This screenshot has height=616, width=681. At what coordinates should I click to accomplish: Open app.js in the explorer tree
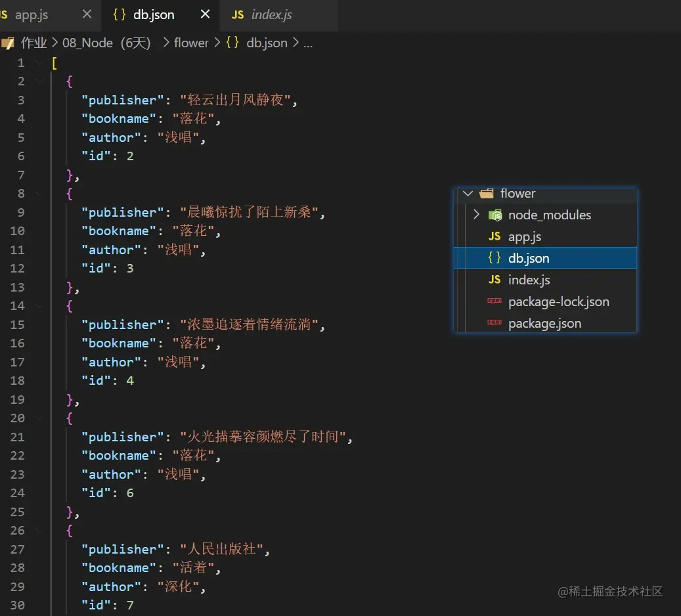[x=525, y=237]
